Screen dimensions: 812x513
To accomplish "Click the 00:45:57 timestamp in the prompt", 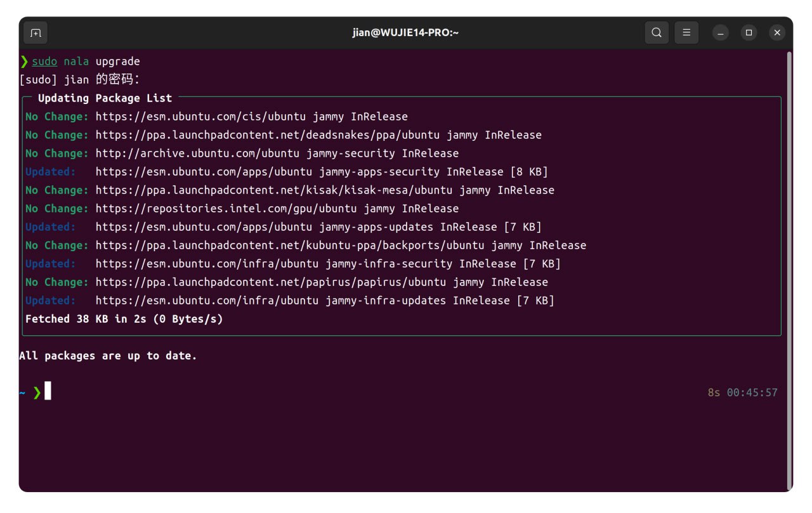I will tap(752, 393).
